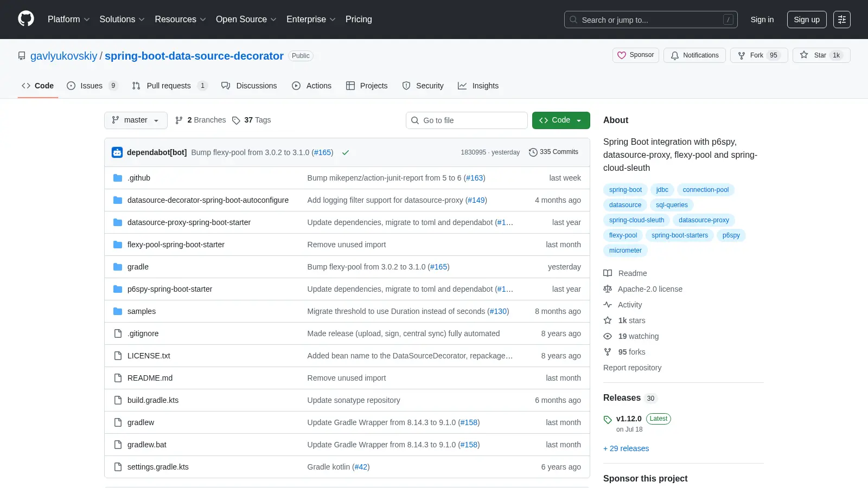Click the p6spy topic tag
Image resolution: width=868 pixels, height=488 pixels.
[731, 235]
